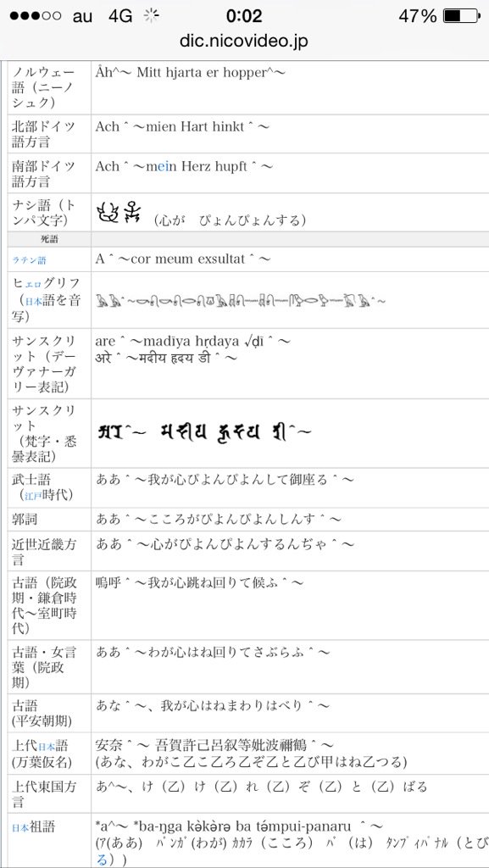The width and height of the screenshot is (489, 868).
Task: Select the サンスクリット (デーヴァナーガリー表記) label
Action: (x=43, y=363)
